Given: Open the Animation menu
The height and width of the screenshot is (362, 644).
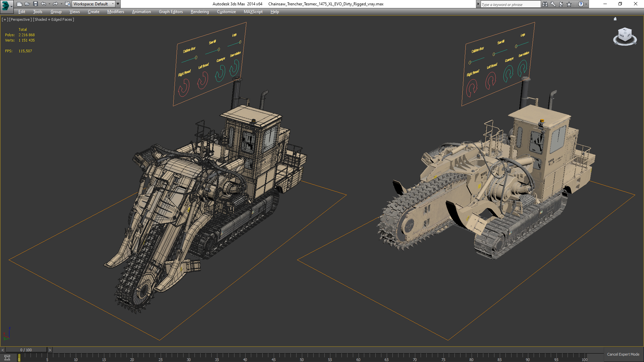Looking at the screenshot, I should click(141, 12).
